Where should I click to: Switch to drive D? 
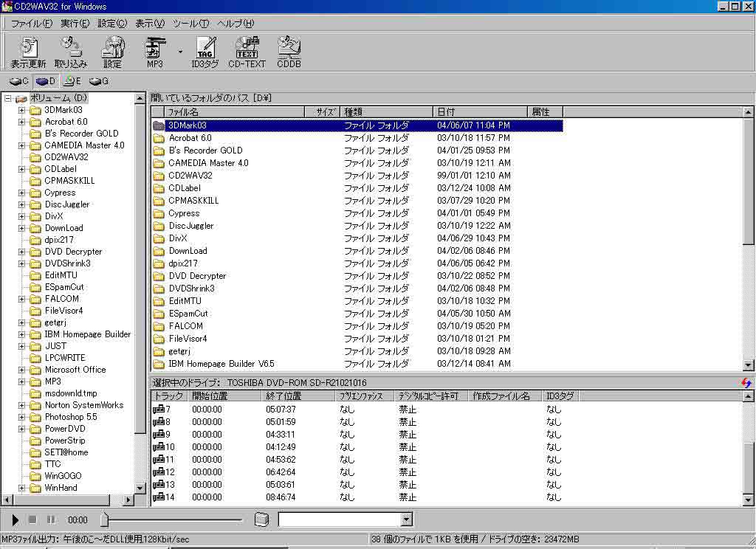[46, 81]
